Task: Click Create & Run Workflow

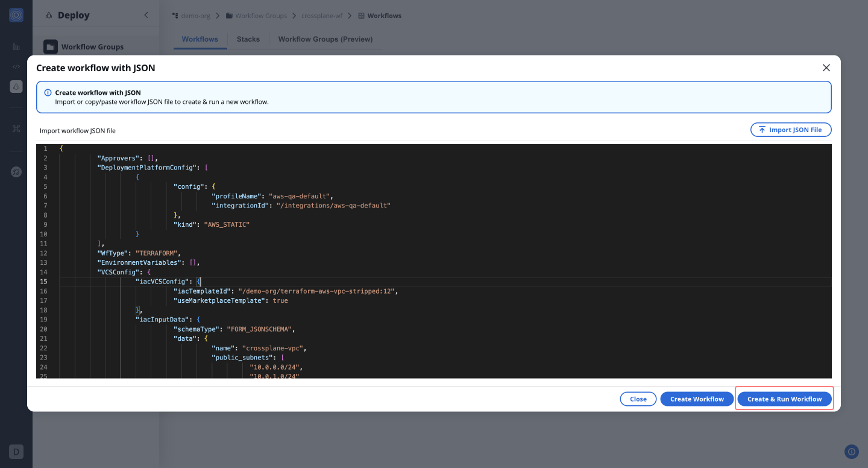Action: 784,399
